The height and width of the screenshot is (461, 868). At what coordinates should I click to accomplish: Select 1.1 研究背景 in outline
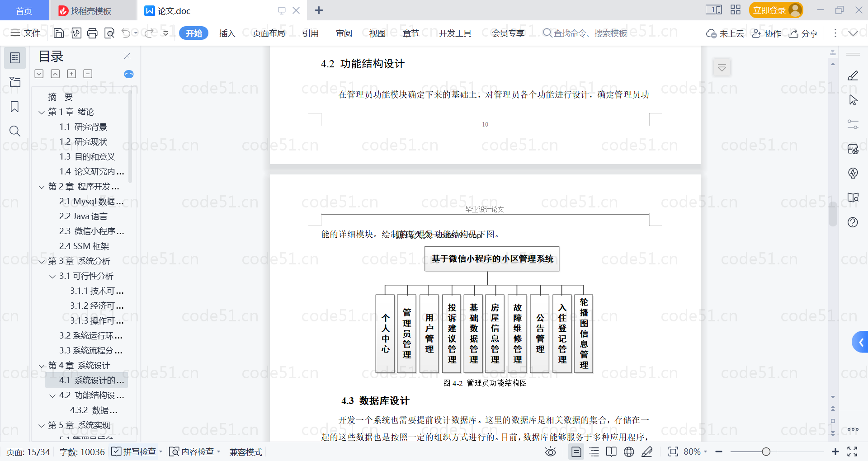83,127
